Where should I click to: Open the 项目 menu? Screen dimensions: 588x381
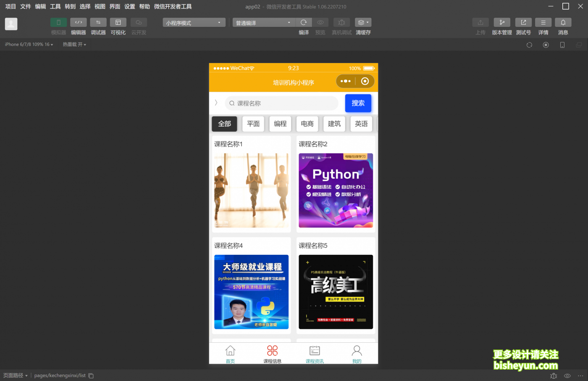coord(10,6)
